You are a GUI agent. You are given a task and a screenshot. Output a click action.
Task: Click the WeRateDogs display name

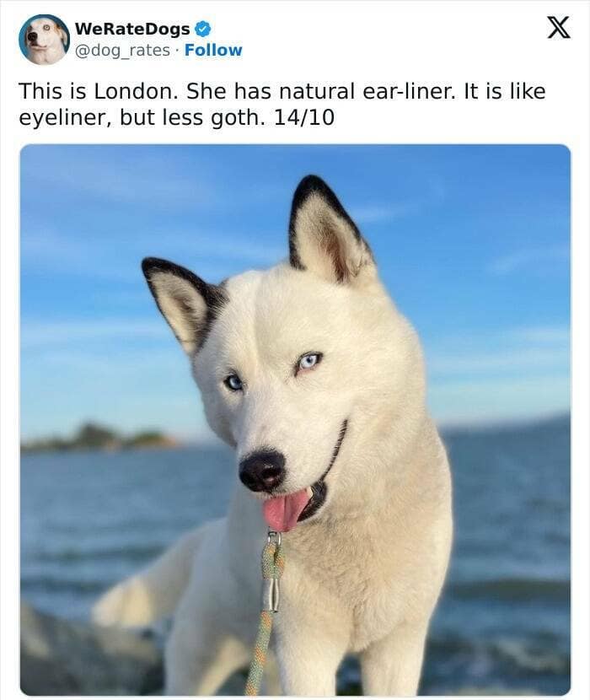pos(132,29)
